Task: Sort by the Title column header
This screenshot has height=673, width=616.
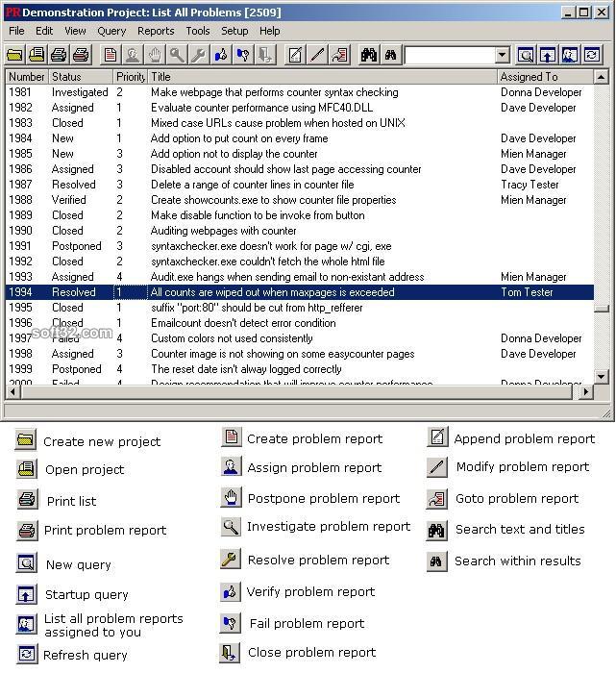Action: click(x=322, y=77)
